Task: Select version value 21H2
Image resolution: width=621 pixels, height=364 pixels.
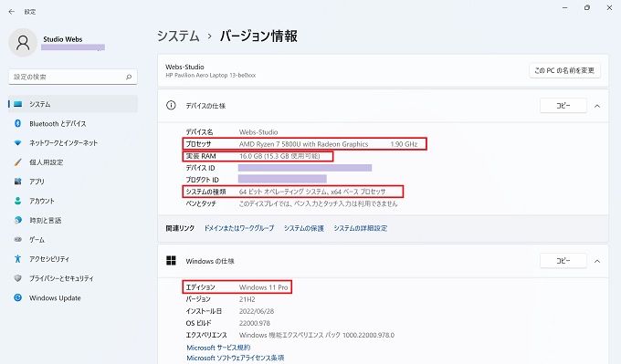Action: coord(247,299)
